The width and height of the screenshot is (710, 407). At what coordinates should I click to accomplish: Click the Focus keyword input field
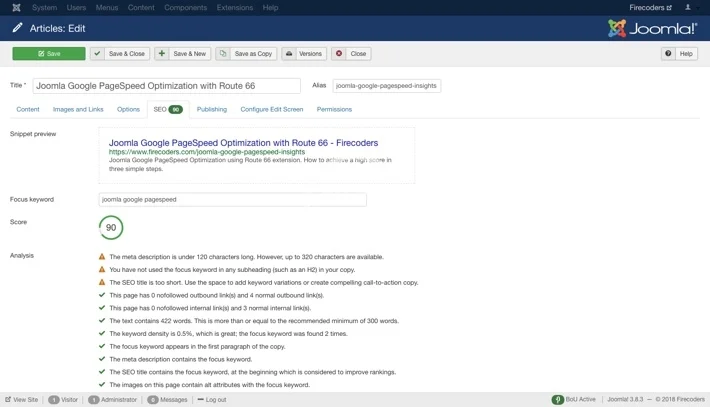point(232,199)
